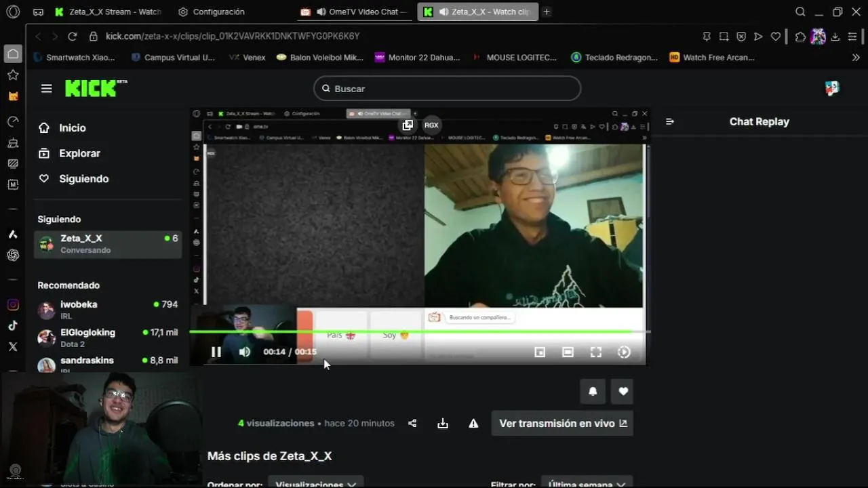The image size is (868, 488).
Task: Open the Smartwatch Xiao... bookmark
Action: coord(73,58)
